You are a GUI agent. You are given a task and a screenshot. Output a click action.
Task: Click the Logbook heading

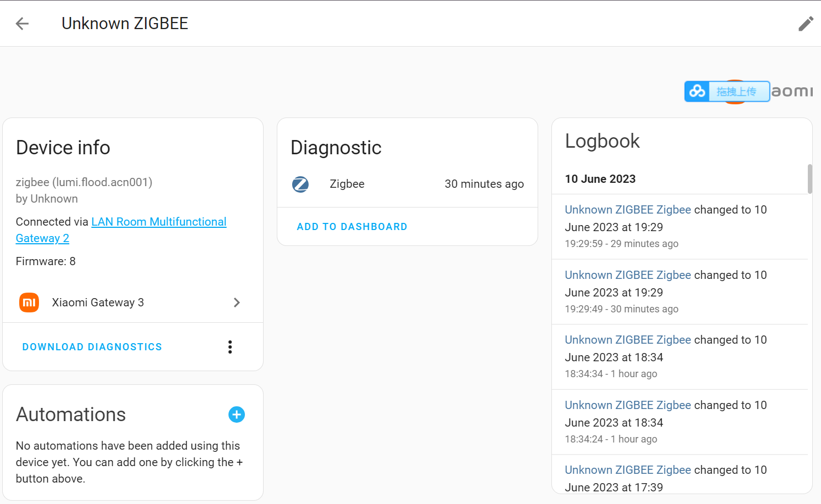(602, 141)
